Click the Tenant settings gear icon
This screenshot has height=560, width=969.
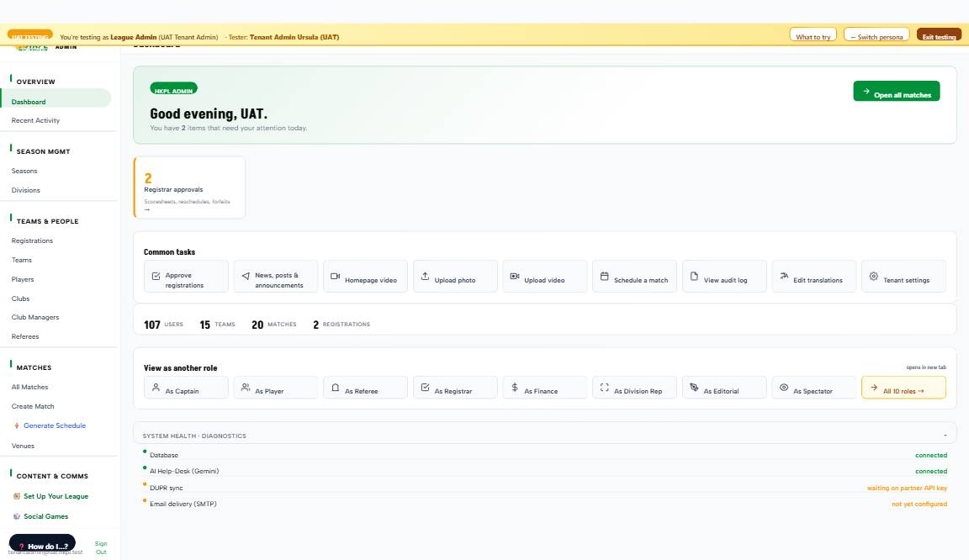(x=873, y=276)
